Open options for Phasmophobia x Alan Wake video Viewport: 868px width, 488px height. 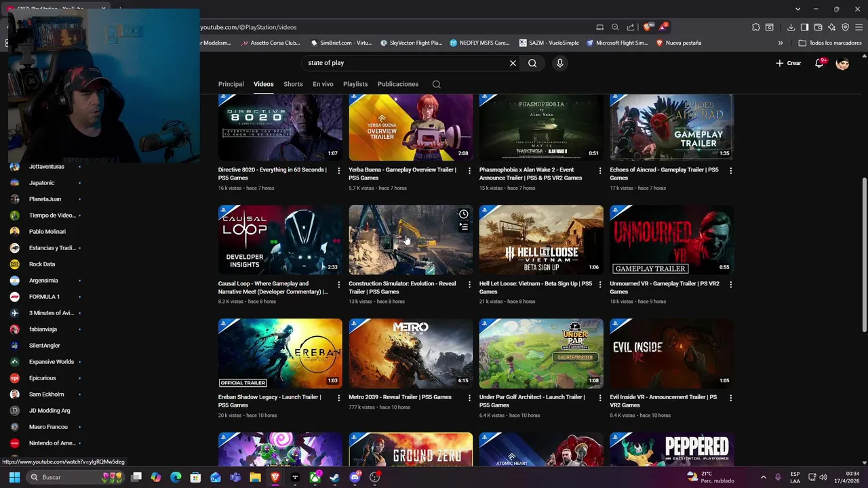(599, 171)
